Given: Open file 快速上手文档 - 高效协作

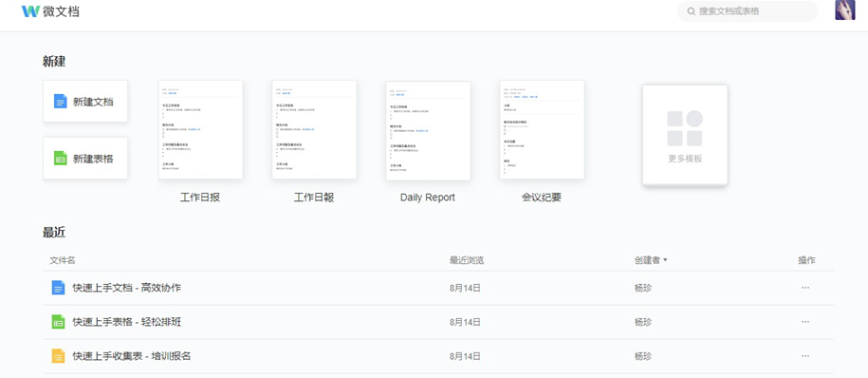Looking at the screenshot, I should point(127,288).
